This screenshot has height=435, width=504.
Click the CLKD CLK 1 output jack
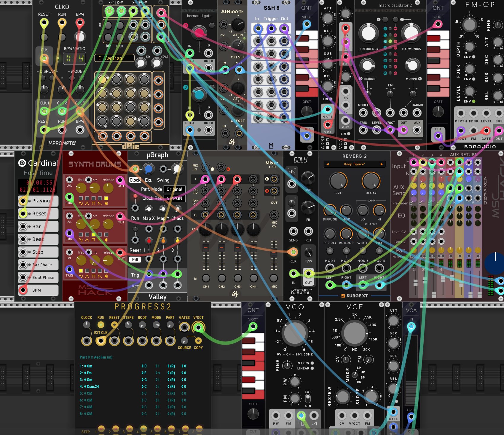[x=44, y=111]
